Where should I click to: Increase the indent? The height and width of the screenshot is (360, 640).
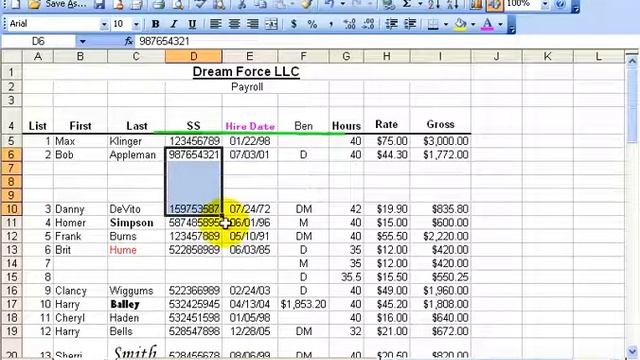(410, 24)
